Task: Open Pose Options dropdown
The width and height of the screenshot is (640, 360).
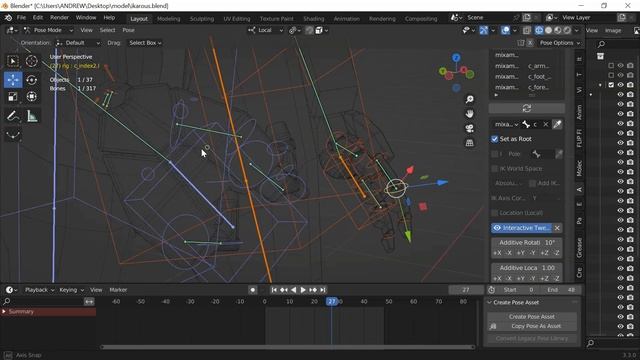Action: click(560, 43)
